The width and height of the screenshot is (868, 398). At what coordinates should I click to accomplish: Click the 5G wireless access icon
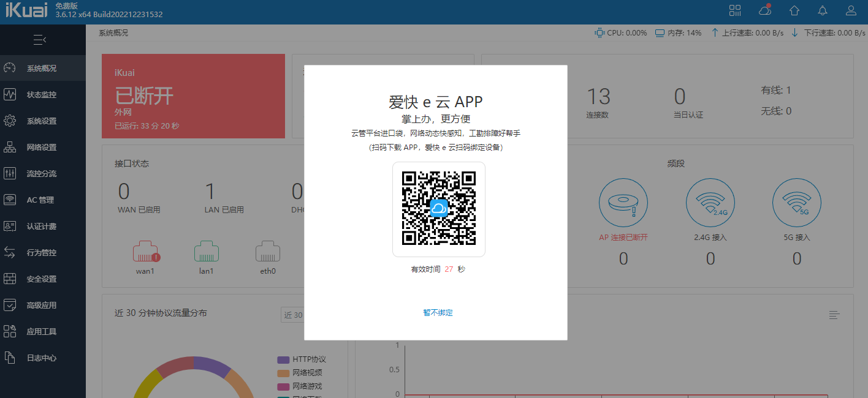[797, 202]
